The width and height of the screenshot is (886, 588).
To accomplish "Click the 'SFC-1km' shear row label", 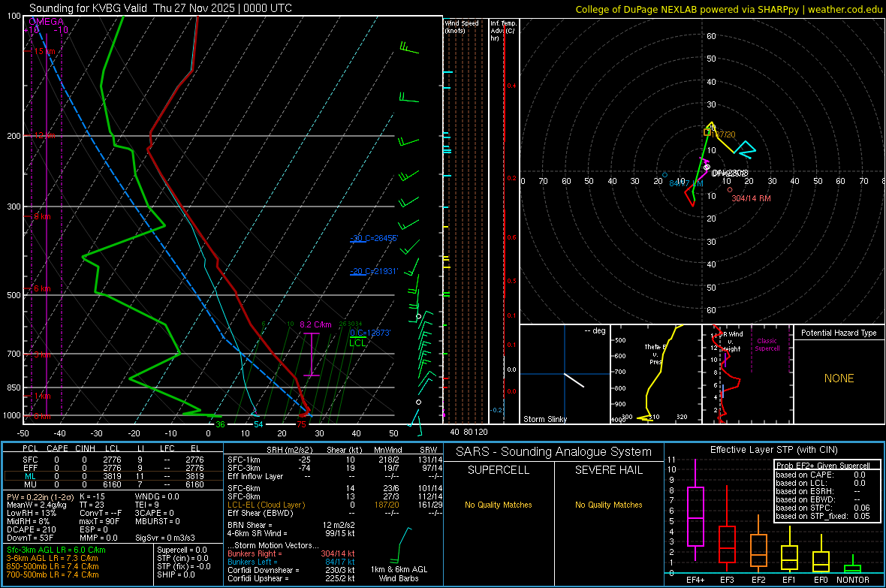I will pyautogui.click(x=244, y=460).
